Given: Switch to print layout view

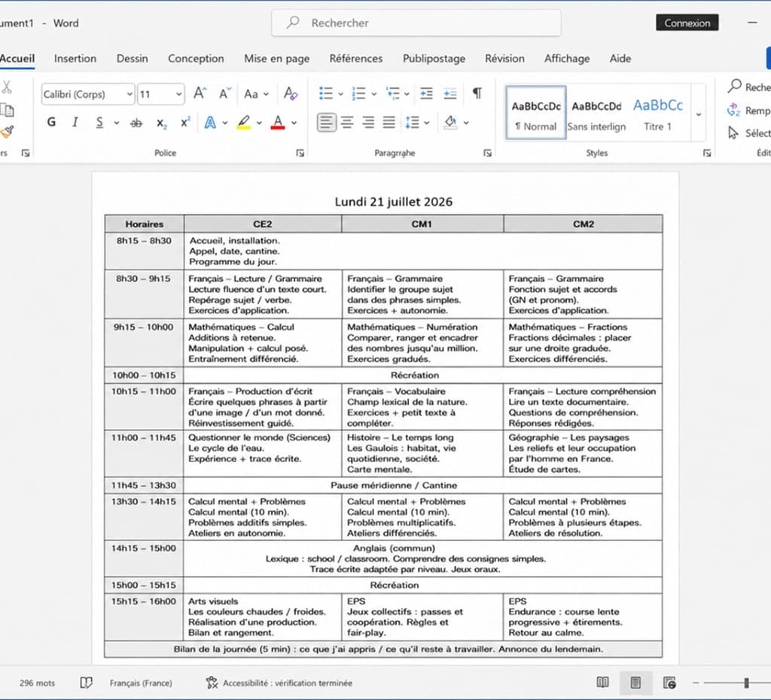Looking at the screenshot, I should coord(635,682).
